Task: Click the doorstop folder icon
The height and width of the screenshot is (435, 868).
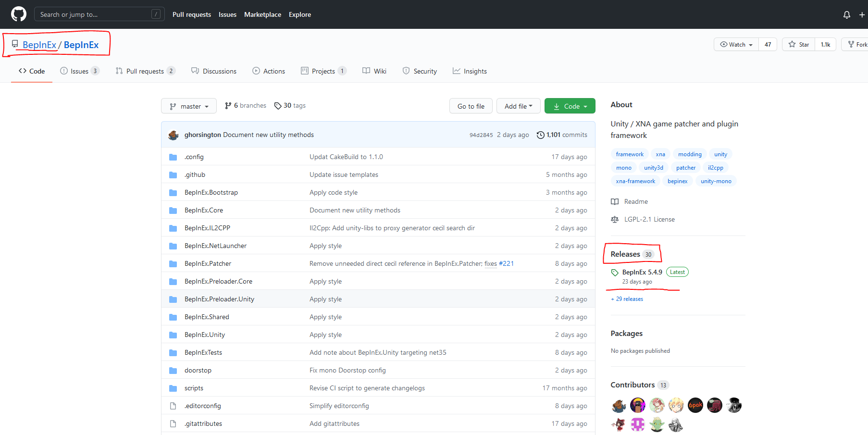Action: [x=173, y=371]
